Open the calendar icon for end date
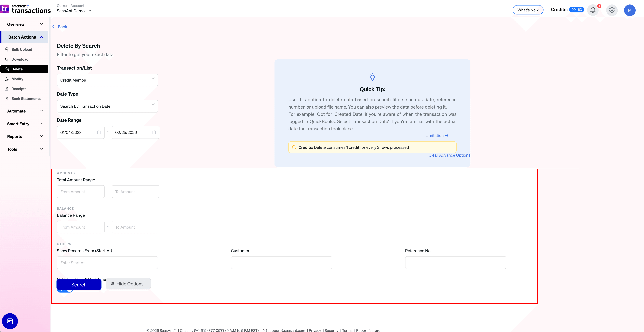 coord(154,132)
